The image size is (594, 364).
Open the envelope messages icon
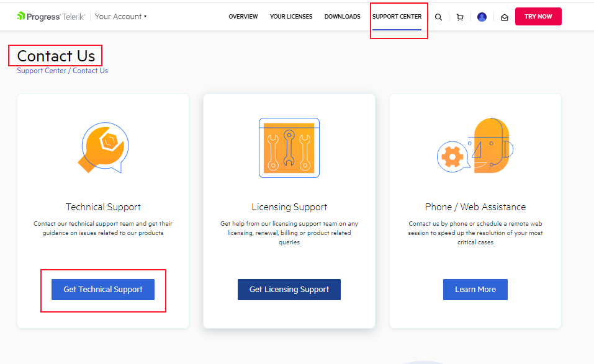tap(504, 17)
